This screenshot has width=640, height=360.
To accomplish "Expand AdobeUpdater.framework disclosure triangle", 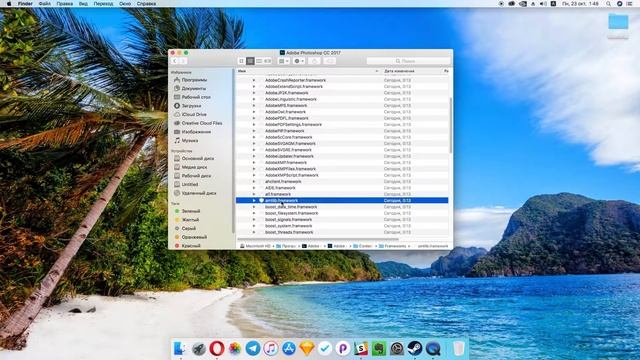I will (253, 156).
